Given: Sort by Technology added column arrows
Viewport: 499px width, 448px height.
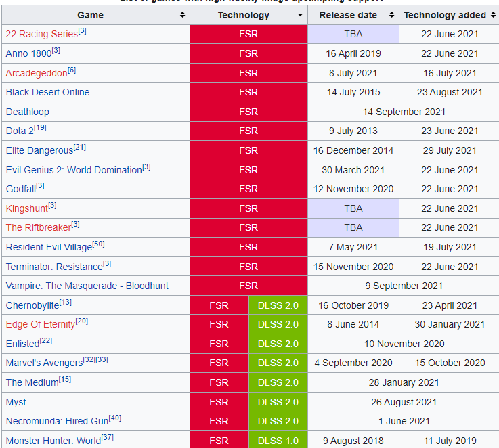Looking at the screenshot, I should click(x=493, y=15).
